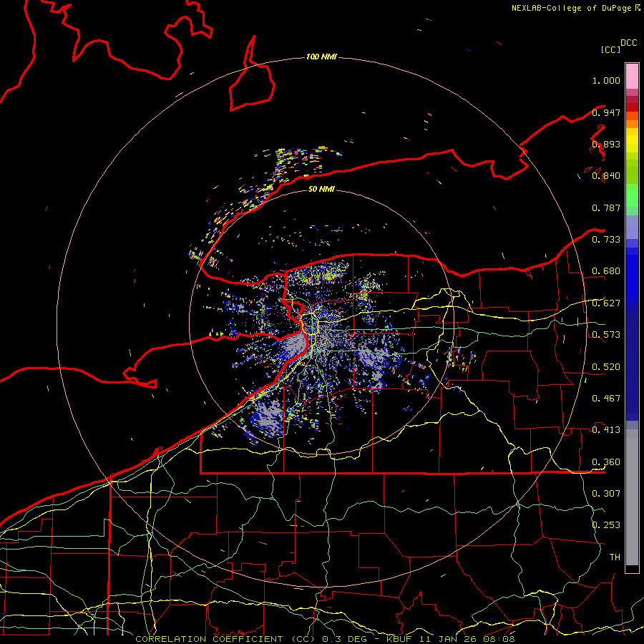Click the bright green segment of color bar
Image resolution: width=644 pixels, height=644 pixels.
point(632,195)
